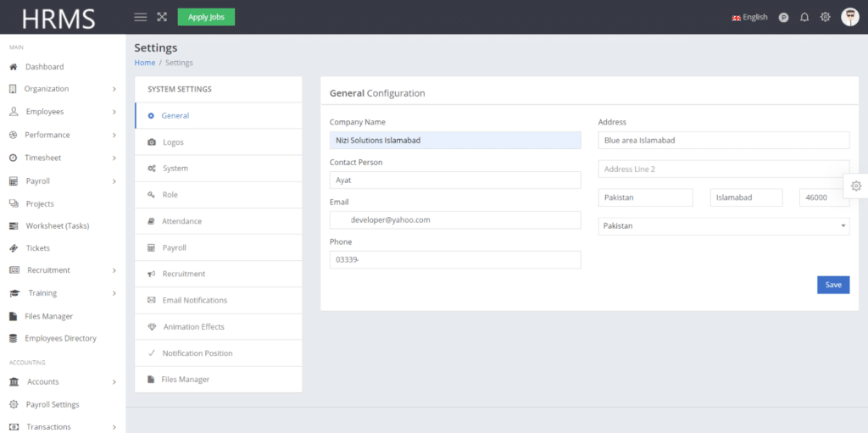Expand the sidebar Payroll submenu chevron
Viewport: 868px width, 433px height.
pyautogui.click(x=114, y=181)
